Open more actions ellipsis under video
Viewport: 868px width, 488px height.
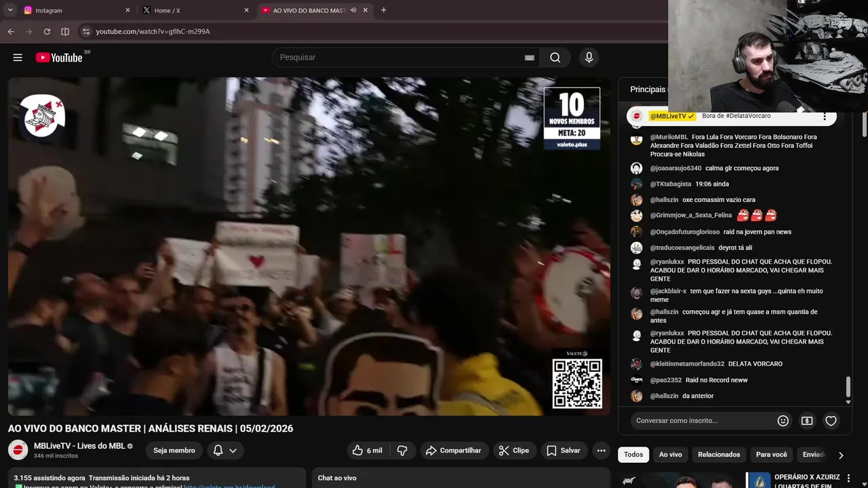[x=601, y=451]
